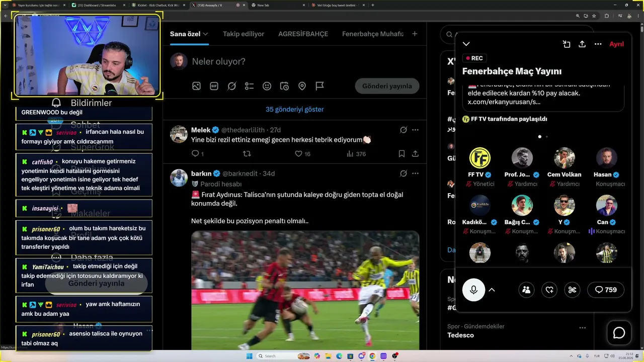Click the Grok enhance icon in composer

pos(231,86)
